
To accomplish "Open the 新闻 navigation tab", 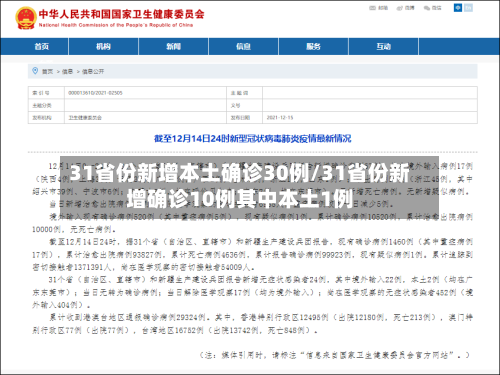I will click(173, 46).
